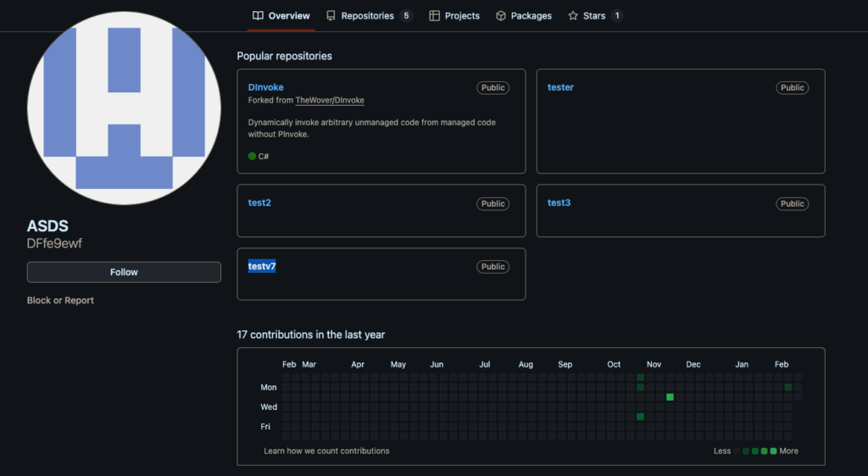
Task: Click the Popular repositories heading
Action: pyautogui.click(x=285, y=57)
